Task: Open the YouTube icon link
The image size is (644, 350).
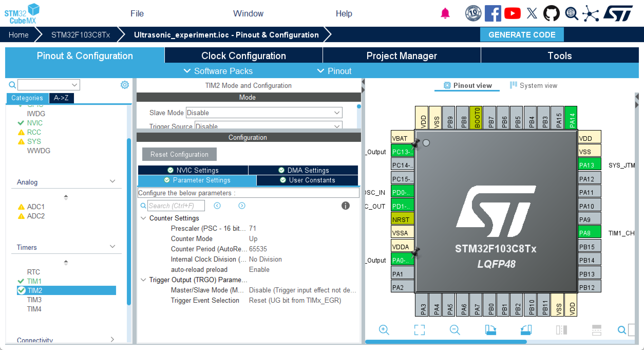Action: [512, 13]
